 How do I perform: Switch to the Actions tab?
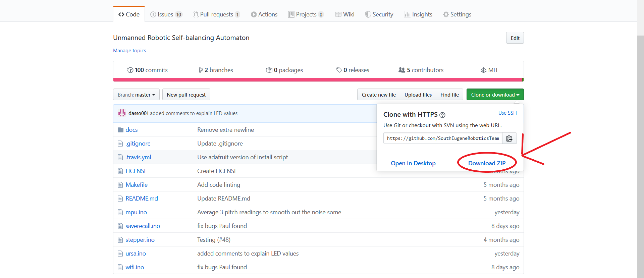coord(264,14)
